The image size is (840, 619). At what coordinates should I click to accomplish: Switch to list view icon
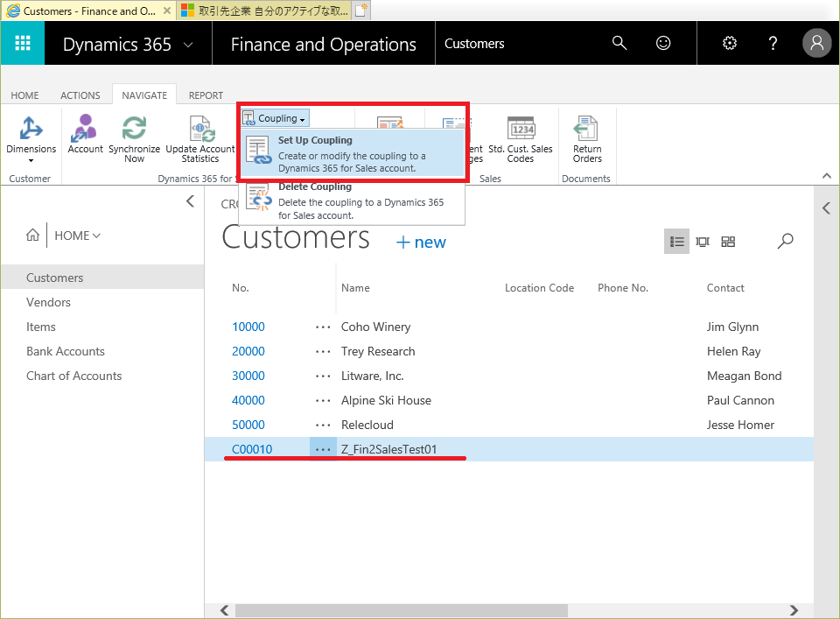coord(676,242)
